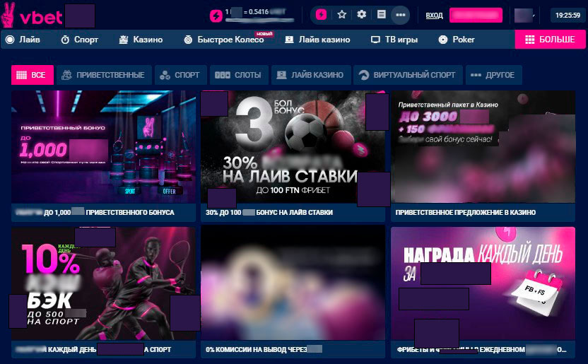Expand the three-dots more options button
Image resolution: width=588 pixels, height=364 pixels.
coord(401,15)
